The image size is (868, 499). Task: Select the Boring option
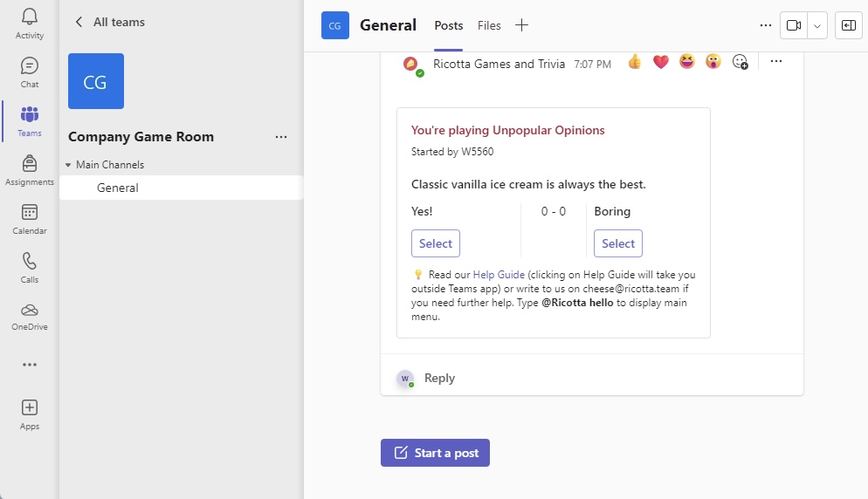(618, 243)
